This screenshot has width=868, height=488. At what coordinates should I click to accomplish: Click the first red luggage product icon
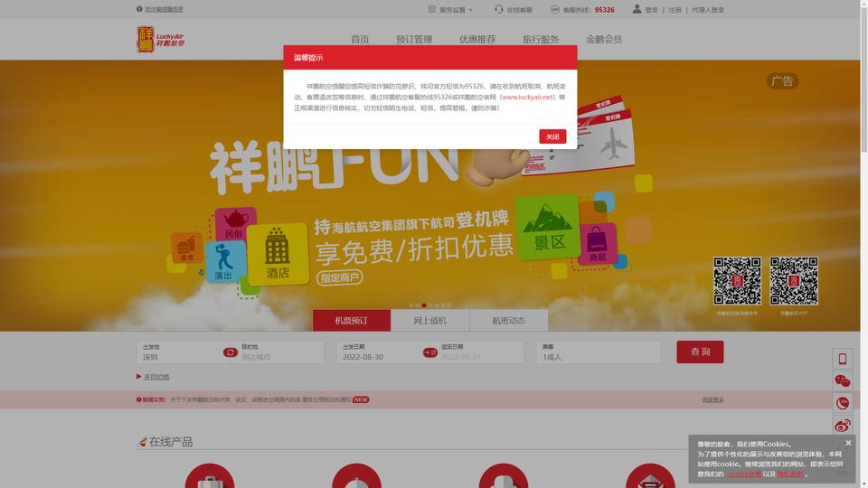point(210,476)
